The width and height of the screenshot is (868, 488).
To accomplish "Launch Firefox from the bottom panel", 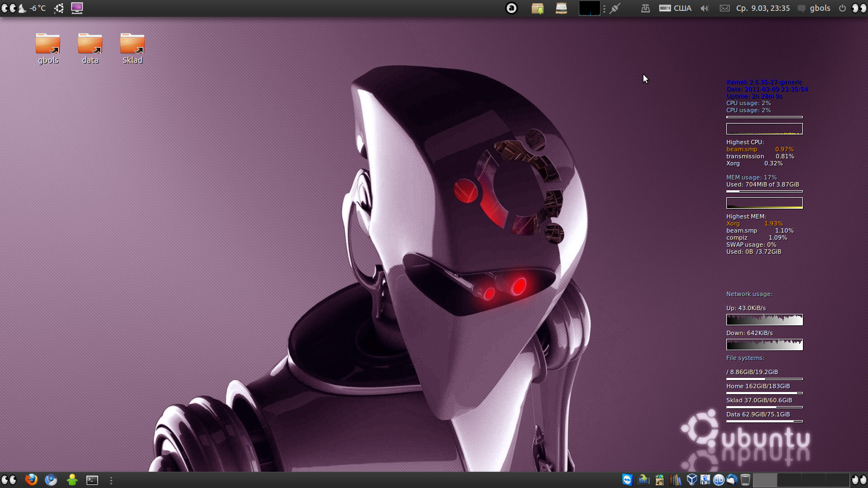I will [31, 480].
